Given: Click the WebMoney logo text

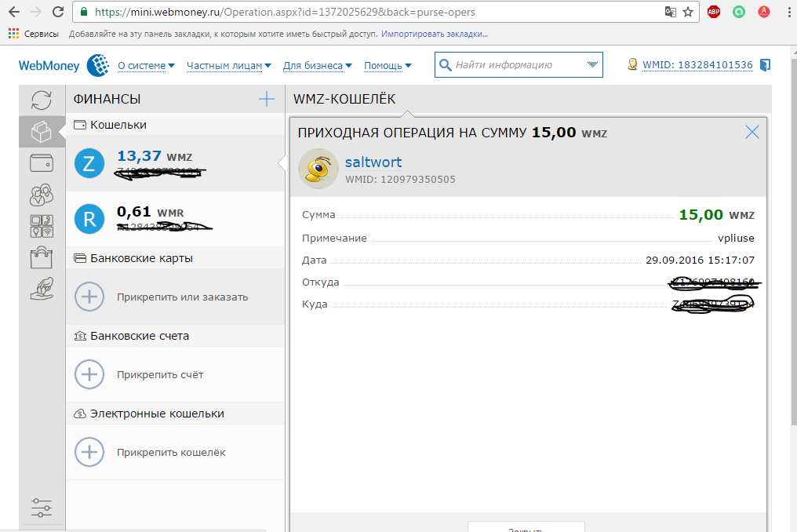Looking at the screenshot, I should (x=49, y=66).
